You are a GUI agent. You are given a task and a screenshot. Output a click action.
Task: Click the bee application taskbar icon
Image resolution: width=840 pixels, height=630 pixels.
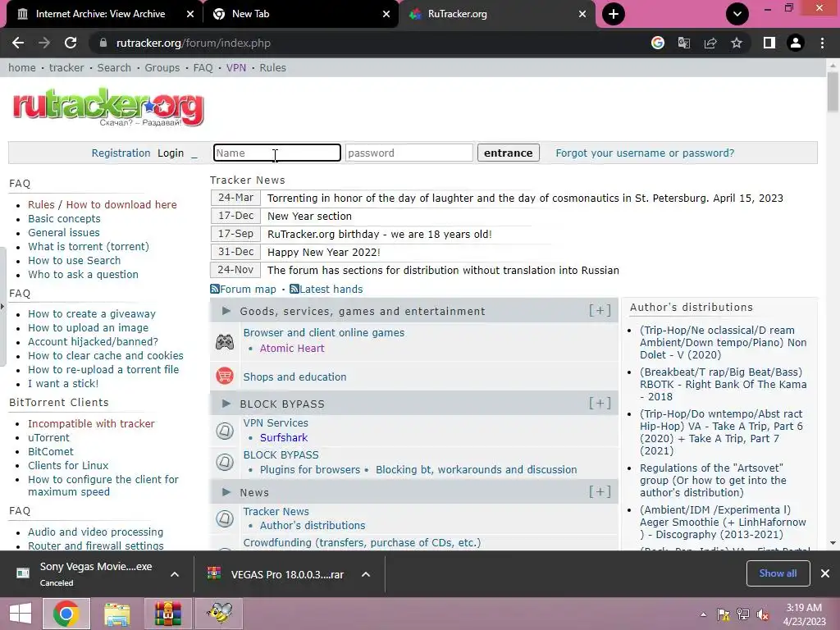(x=219, y=614)
